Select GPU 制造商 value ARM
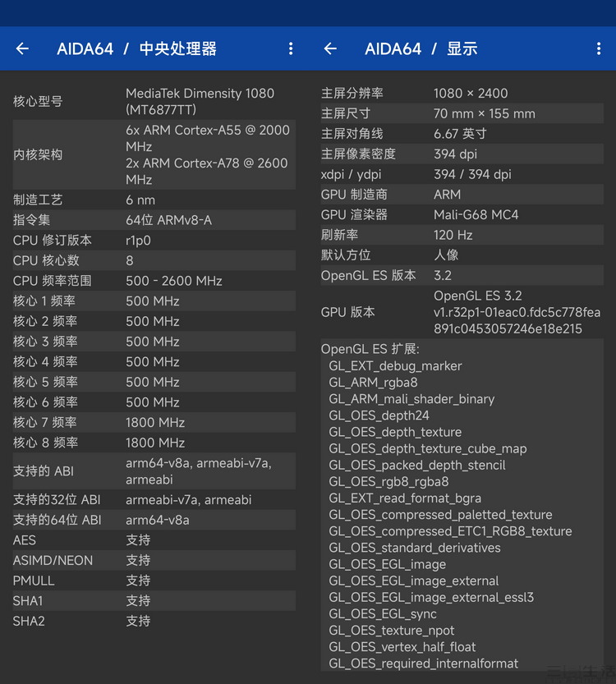Viewport: 616px width, 684px height. pyautogui.click(x=447, y=194)
